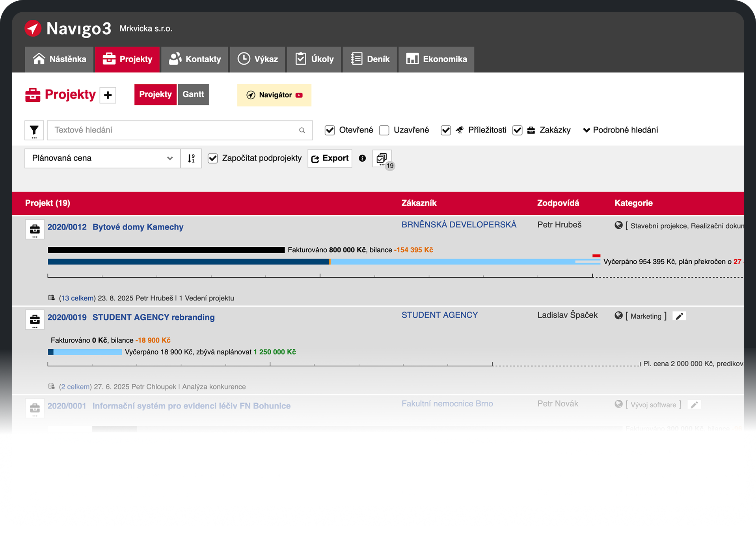756x533 pixels.
Task: Uncheck the Otevřené checkbox
Action: (x=330, y=130)
